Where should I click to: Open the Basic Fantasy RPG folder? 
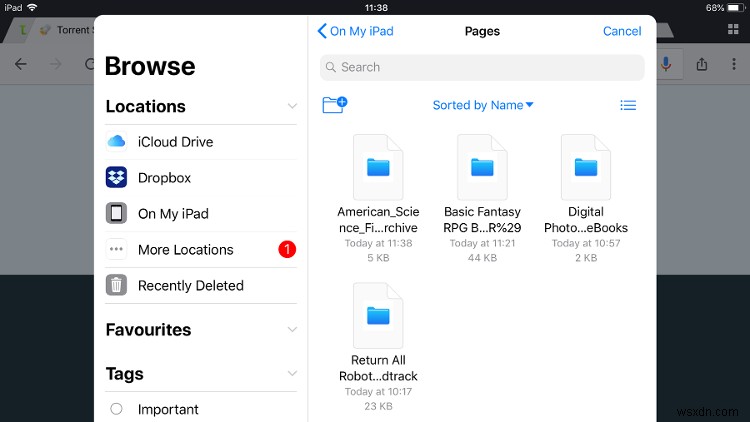tap(482, 168)
